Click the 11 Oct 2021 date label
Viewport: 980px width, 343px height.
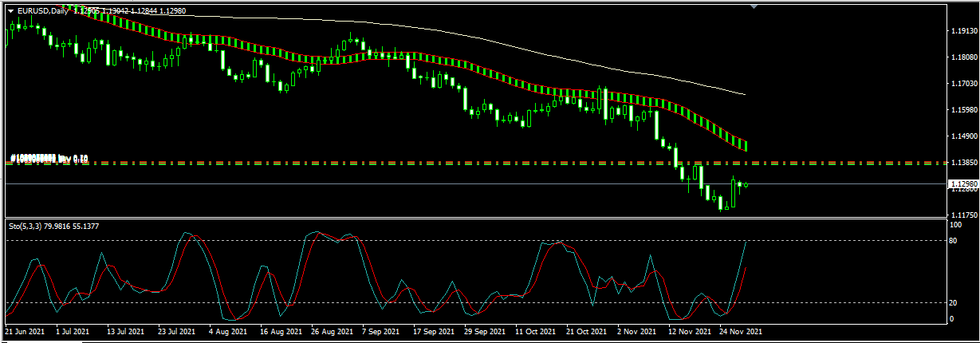click(537, 330)
